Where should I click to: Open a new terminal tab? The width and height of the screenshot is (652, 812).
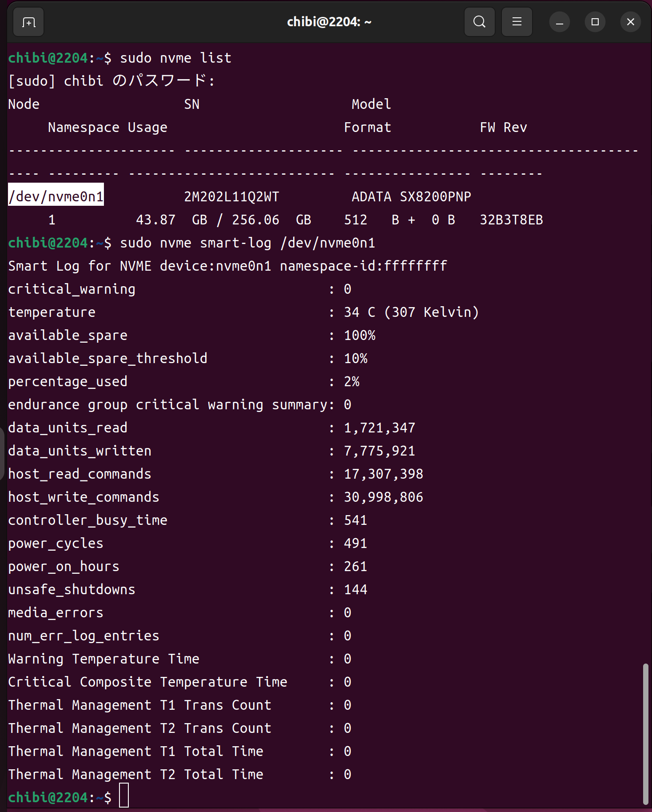29,22
